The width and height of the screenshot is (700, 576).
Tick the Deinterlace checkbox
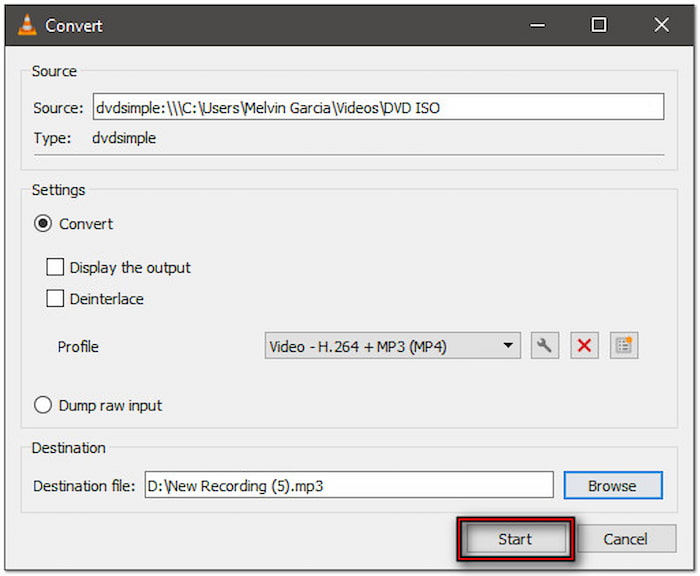[56, 299]
